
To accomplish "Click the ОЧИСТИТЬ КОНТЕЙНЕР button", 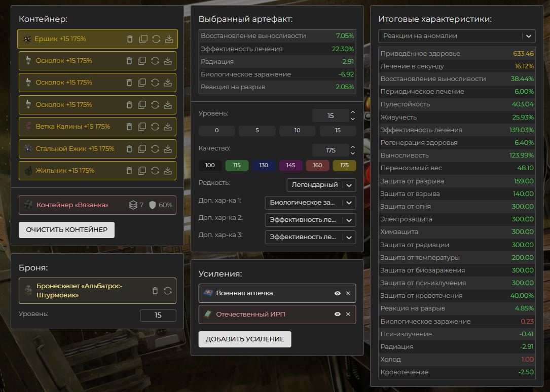I will pyautogui.click(x=66, y=230).
